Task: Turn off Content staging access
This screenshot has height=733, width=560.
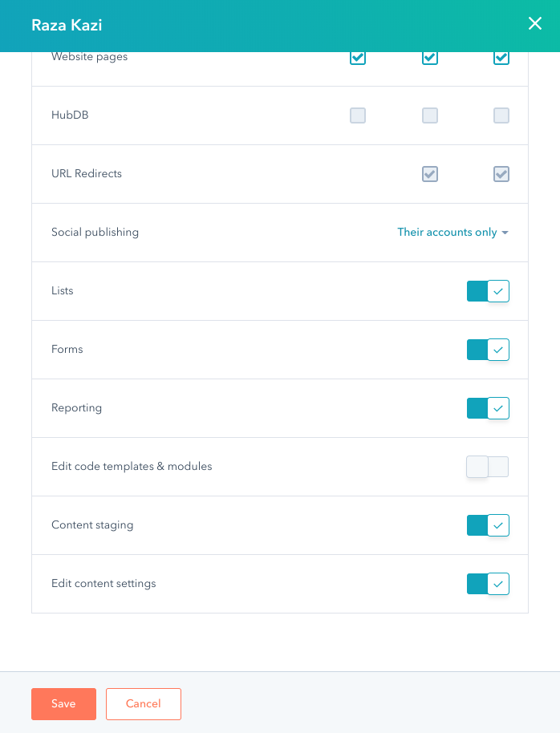Action: coord(488,525)
